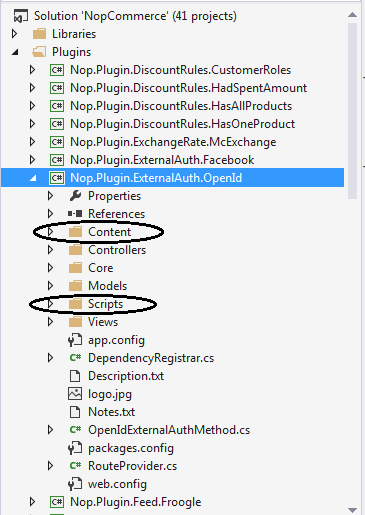Screen dimensions: 365x515
Task: Expand the Nop.Plugin.ExternalAuth.Facebook project
Action: [32, 160]
